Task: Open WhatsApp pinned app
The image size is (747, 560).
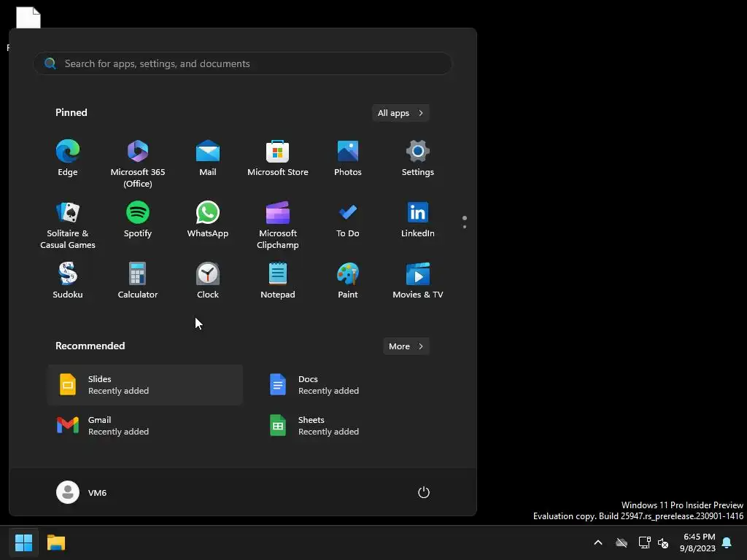Action: tap(208, 219)
